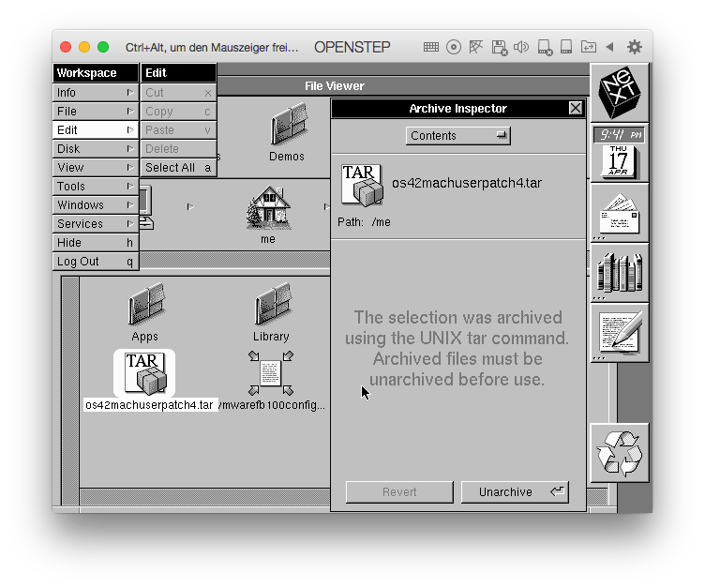
Task: Open the Recycler icon in the dock
Action: (620, 453)
